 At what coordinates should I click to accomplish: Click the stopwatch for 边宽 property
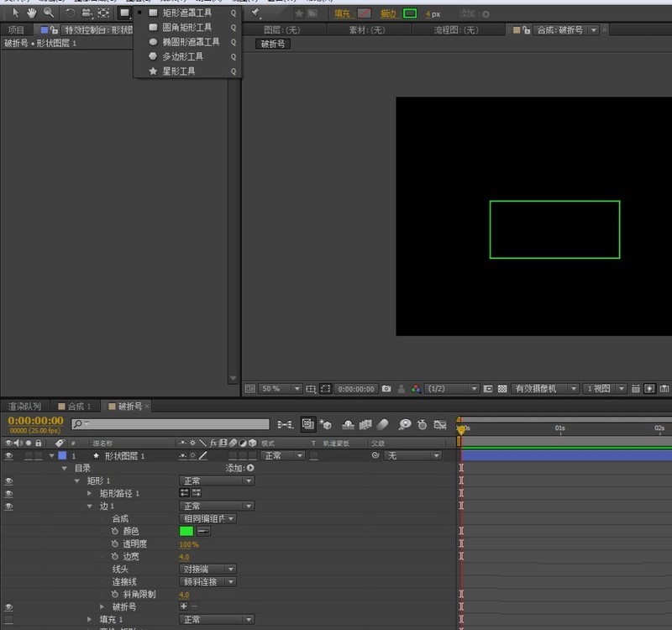coord(114,556)
